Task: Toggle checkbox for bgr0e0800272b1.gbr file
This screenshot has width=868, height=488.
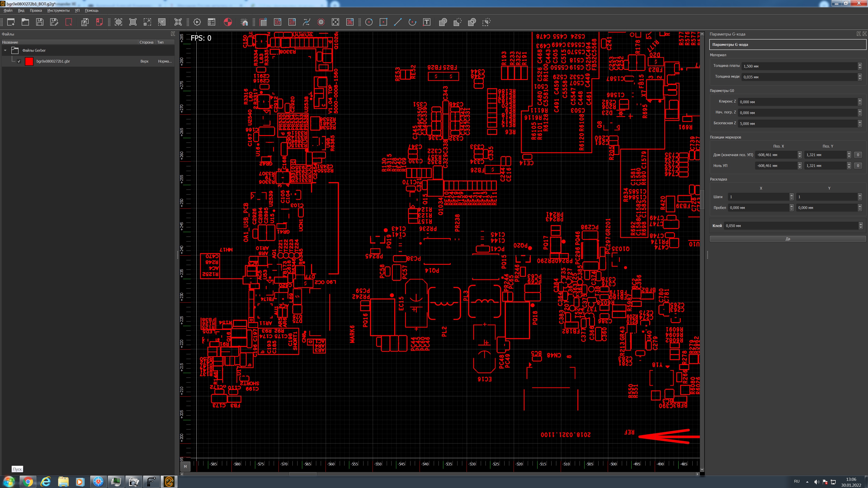Action: 19,61
